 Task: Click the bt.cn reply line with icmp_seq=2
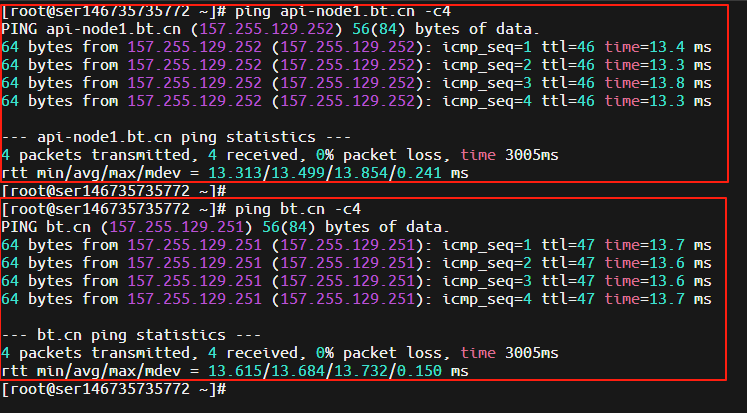tap(356, 263)
